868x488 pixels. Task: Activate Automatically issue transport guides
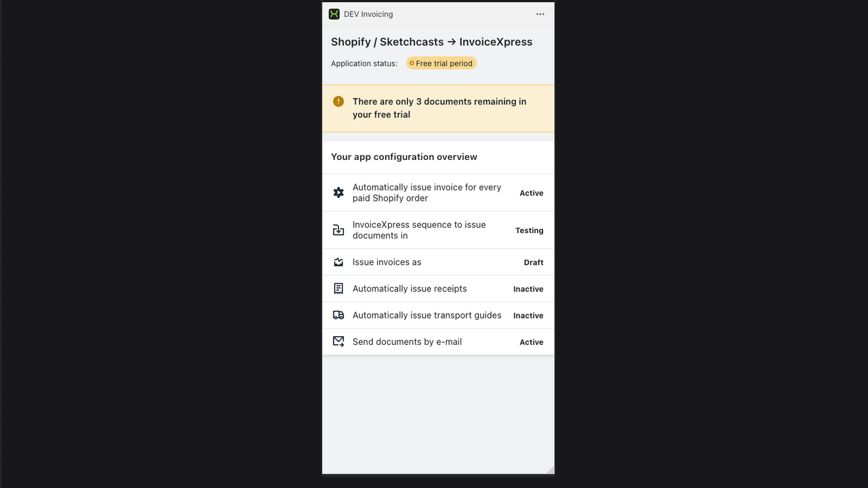pyautogui.click(x=437, y=314)
